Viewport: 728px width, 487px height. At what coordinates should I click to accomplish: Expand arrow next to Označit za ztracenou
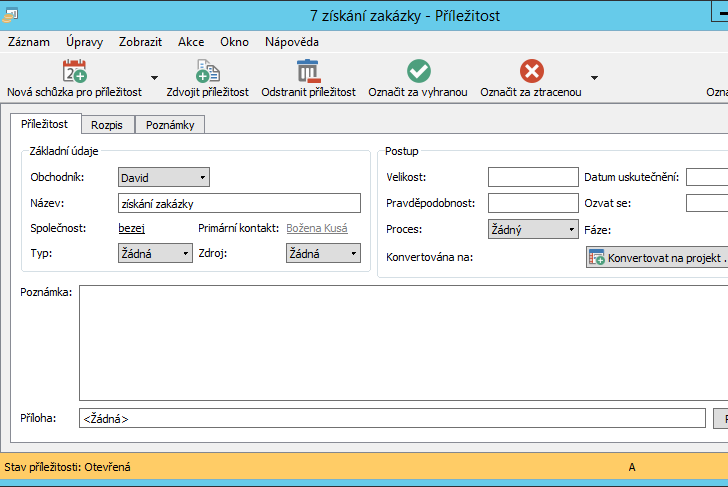[x=594, y=77]
